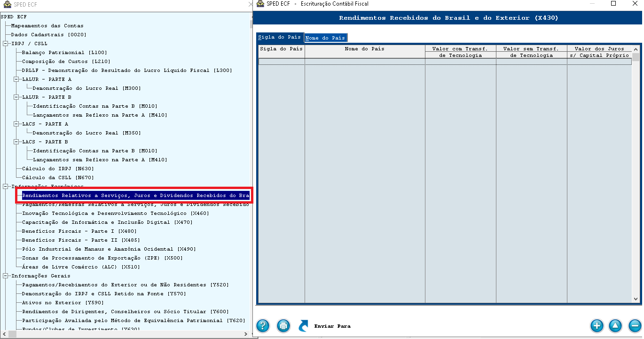This screenshot has width=644, height=339.
Task: Open Participação Avaliada pelo Método [Y620]
Action: pyautogui.click(x=134, y=321)
